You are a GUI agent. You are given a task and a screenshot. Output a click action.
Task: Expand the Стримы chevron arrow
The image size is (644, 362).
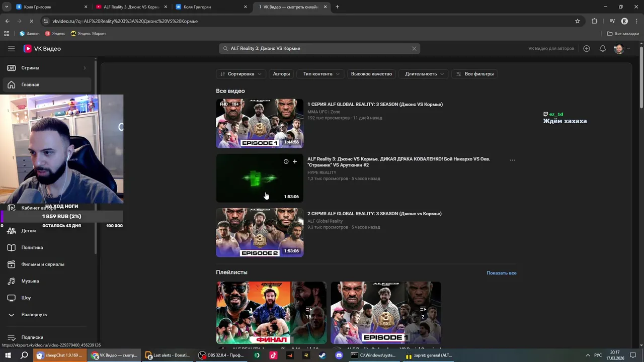[x=85, y=68]
